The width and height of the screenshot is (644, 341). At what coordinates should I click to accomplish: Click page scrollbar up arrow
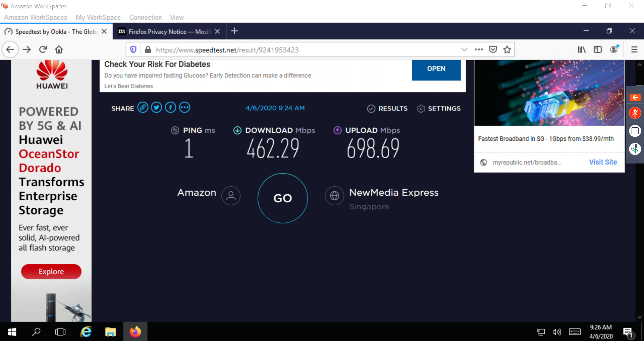coord(639,64)
